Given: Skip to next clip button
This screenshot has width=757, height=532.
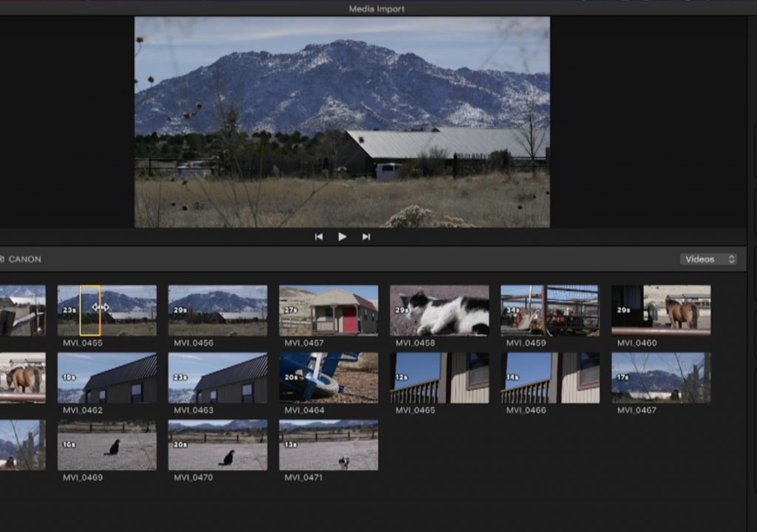Looking at the screenshot, I should tap(366, 236).
